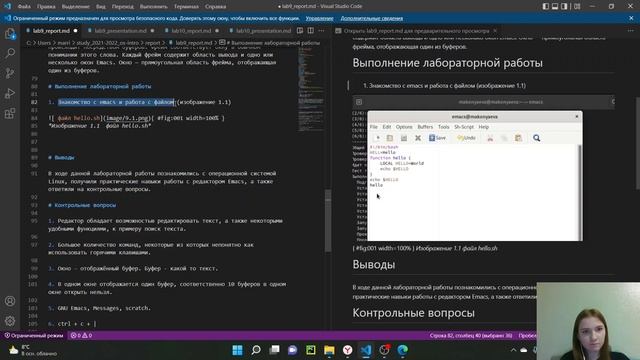The height and width of the screenshot is (360, 640).
Task: Open the Explorer view in activity bar
Action: (x=10, y=33)
